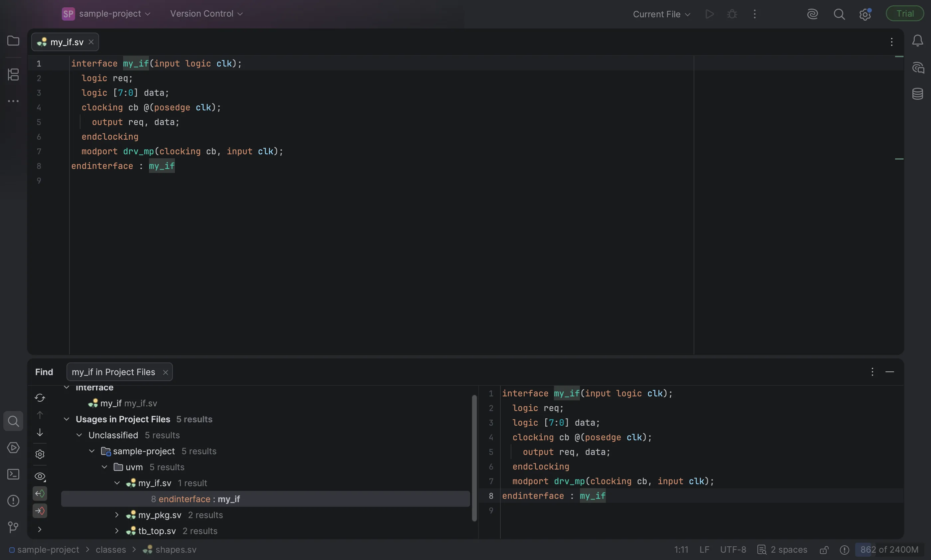Image resolution: width=931 pixels, height=560 pixels.
Task: Click sample-project breadcrumb in status bar
Action: point(44,550)
